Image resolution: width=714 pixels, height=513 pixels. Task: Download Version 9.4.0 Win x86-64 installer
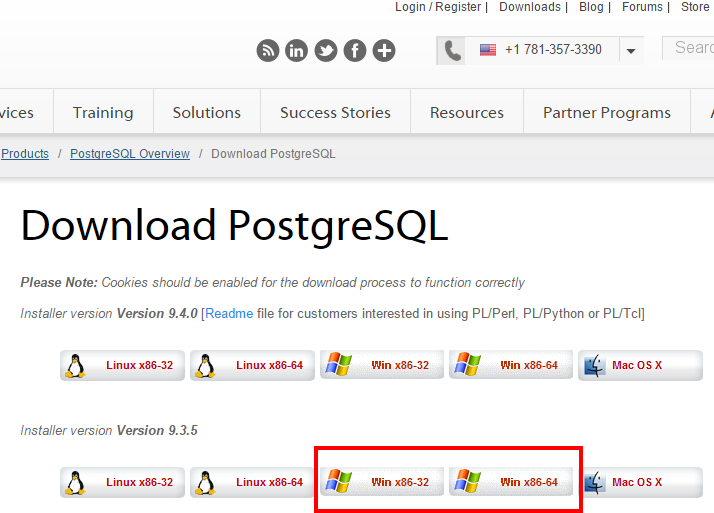[511, 365]
